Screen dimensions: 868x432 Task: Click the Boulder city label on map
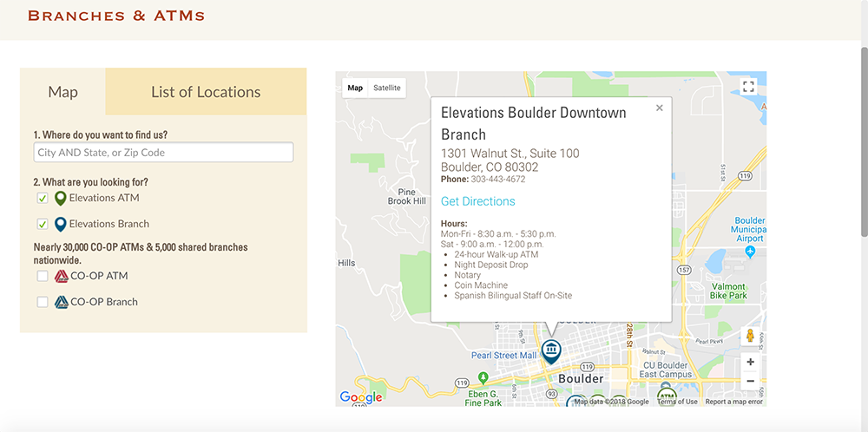(580, 379)
